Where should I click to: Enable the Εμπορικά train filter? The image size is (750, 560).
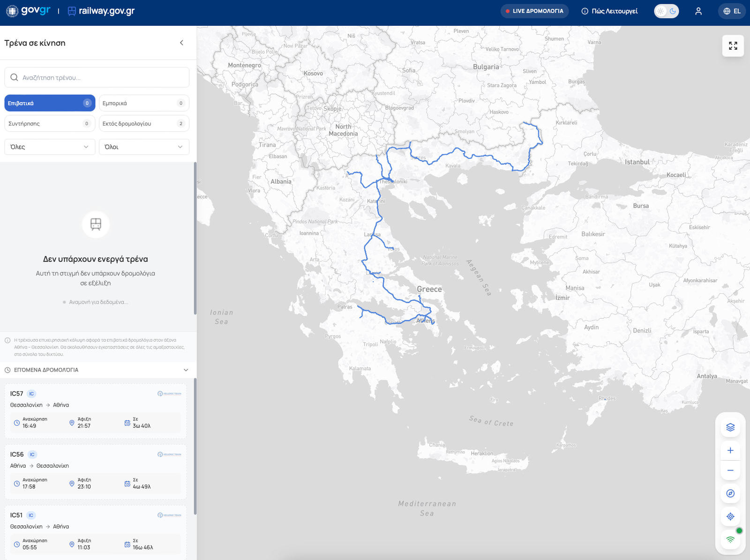[x=144, y=103]
